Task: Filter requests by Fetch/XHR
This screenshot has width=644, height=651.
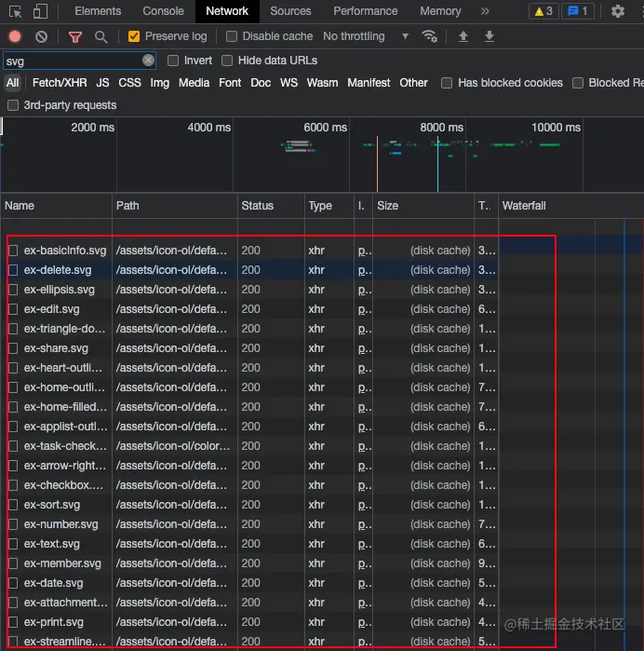Action: (x=60, y=83)
